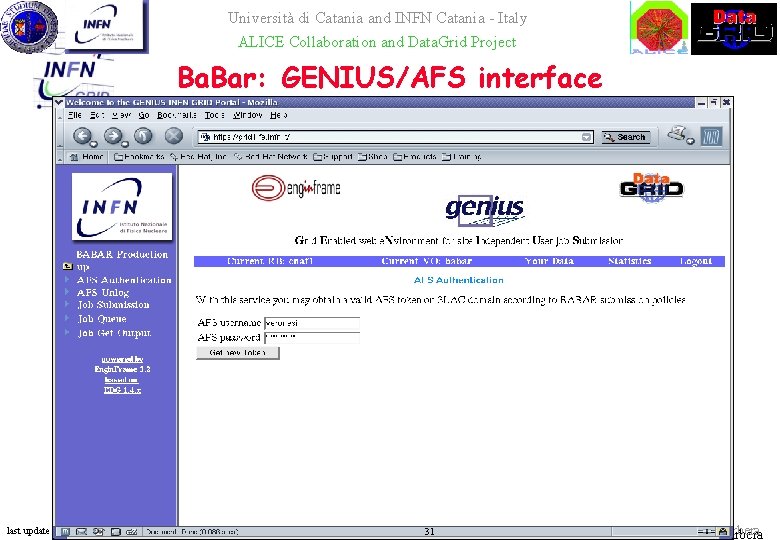Open the Tools menu
Screen dimensions: 780x540
tap(214, 115)
